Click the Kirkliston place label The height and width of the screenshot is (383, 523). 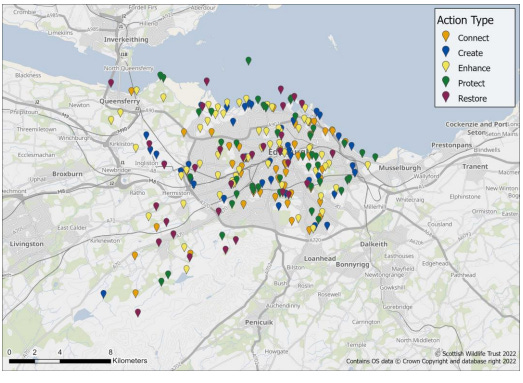pos(122,144)
